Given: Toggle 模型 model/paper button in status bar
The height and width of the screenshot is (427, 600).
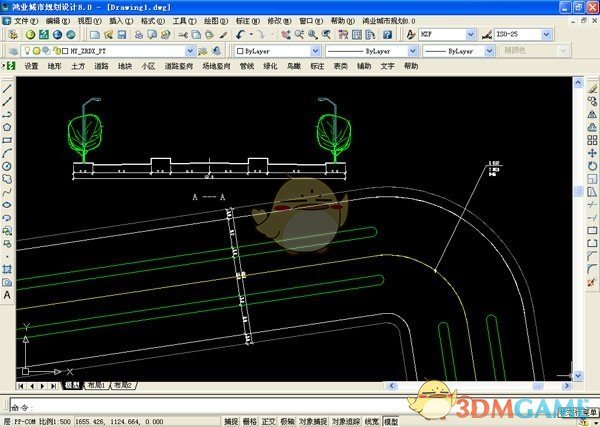Looking at the screenshot, I should click(391, 422).
